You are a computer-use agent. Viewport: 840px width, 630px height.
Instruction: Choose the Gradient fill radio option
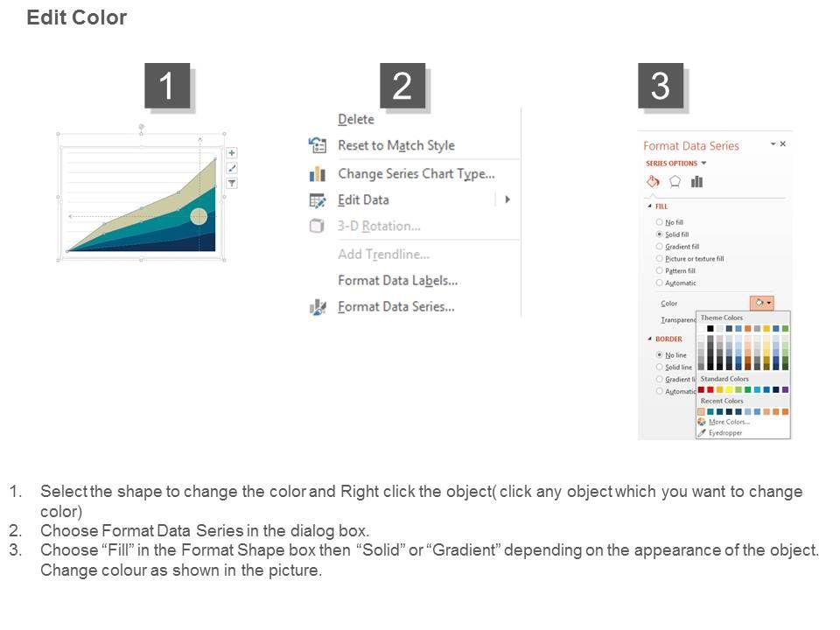tap(660, 247)
